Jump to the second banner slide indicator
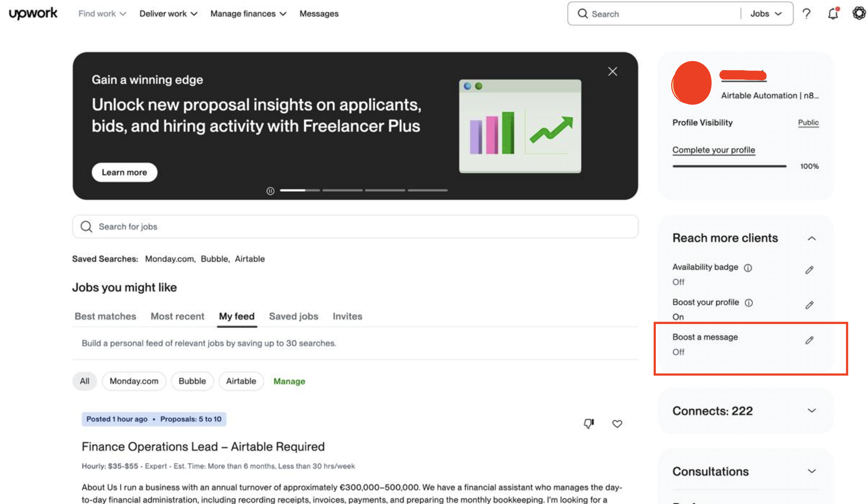This screenshot has width=868, height=504. click(x=342, y=190)
